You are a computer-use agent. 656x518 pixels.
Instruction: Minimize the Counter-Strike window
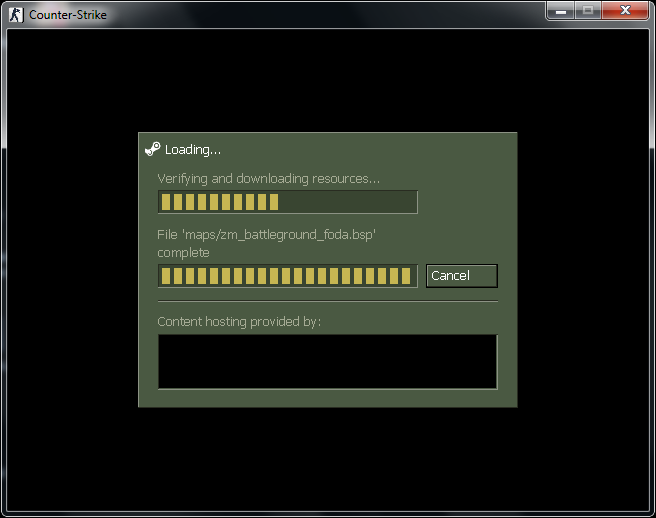pyautogui.click(x=561, y=11)
